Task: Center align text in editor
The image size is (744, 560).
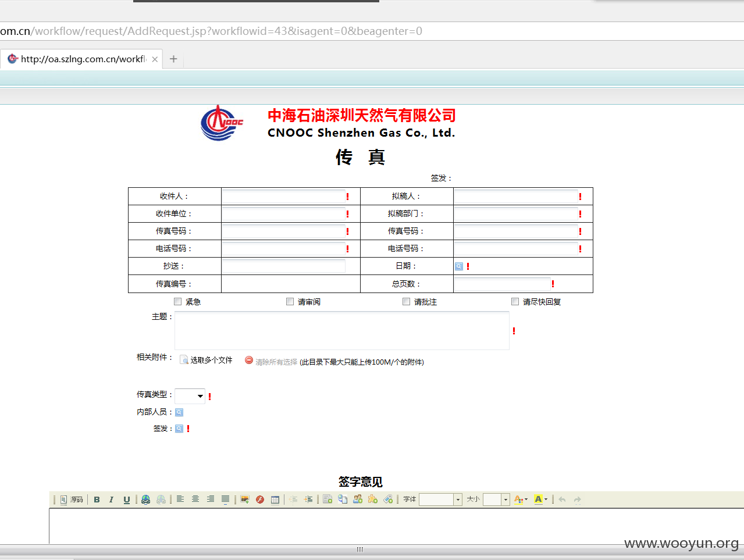Action: (x=195, y=500)
